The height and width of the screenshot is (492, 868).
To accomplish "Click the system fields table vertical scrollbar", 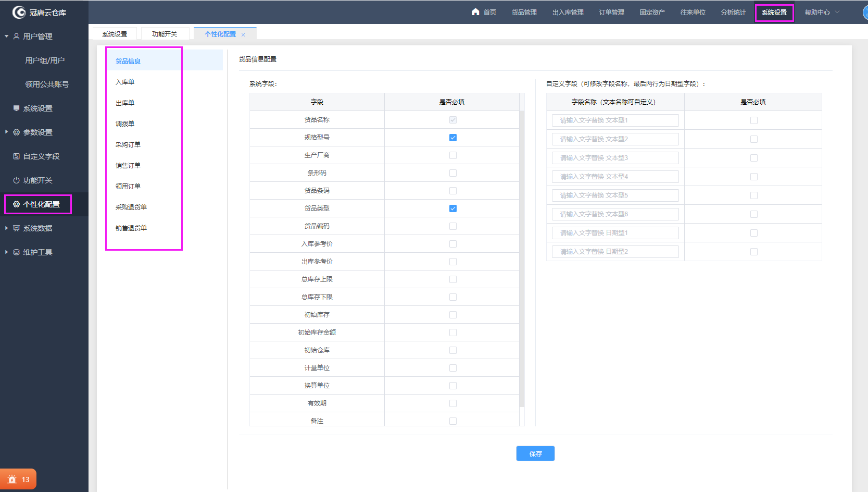I will tap(522, 259).
